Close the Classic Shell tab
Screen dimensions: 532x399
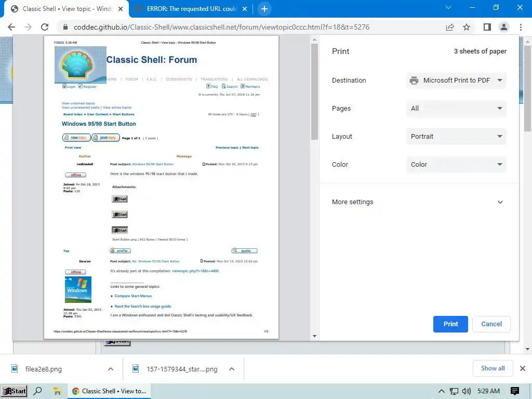pos(121,9)
